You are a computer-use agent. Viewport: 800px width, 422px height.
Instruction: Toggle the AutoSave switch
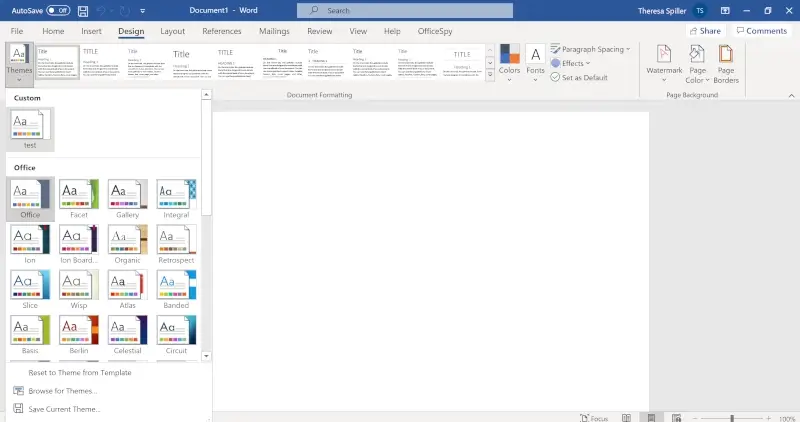point(58,10)
